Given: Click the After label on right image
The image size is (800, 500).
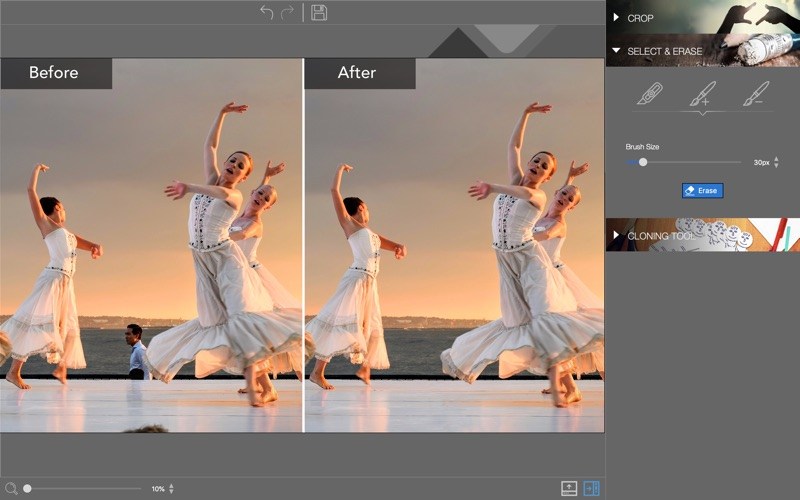Looking at the screenshot, I should (x=357, y=73).
